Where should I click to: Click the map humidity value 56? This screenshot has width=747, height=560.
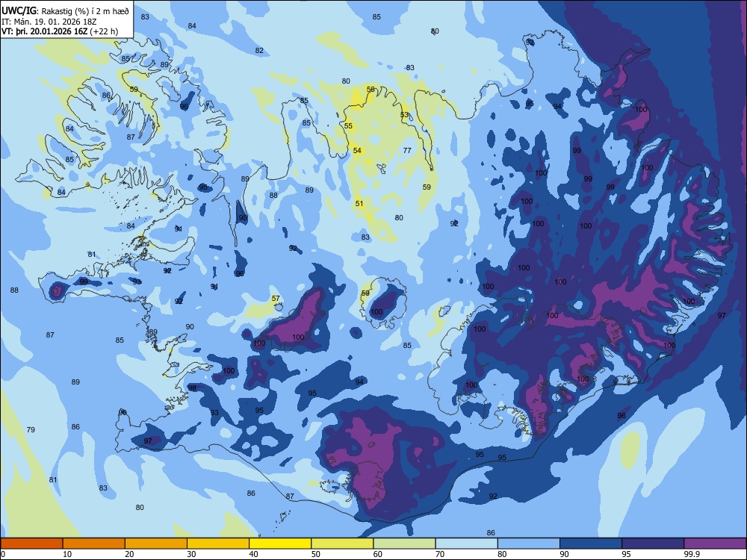coord(371,90)
